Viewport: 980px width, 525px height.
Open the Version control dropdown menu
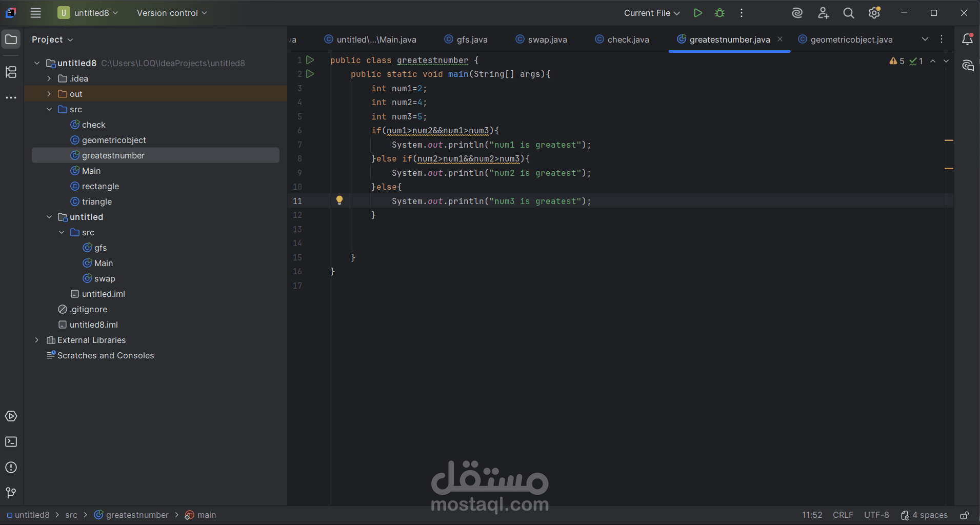[172, 13]
